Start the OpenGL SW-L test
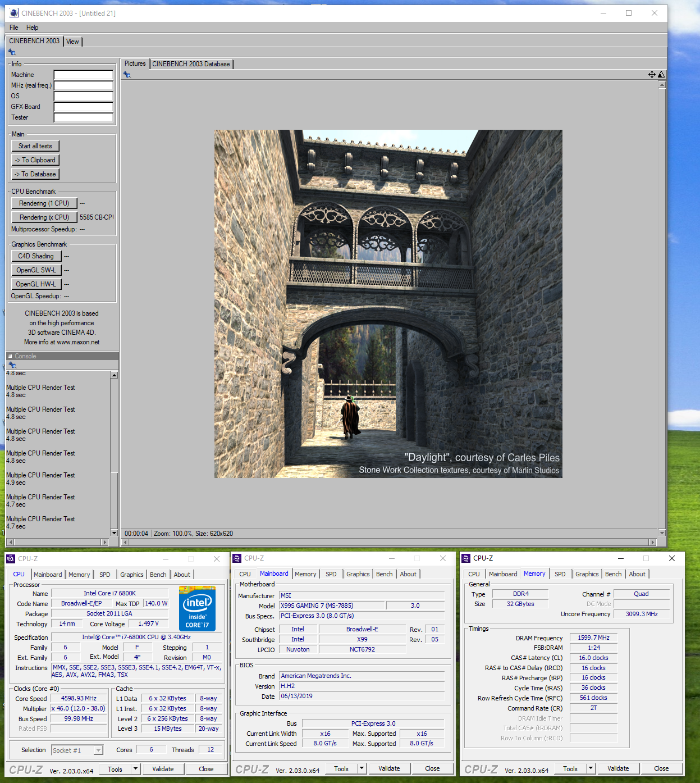700x783 pixels. tap(36, 270)
